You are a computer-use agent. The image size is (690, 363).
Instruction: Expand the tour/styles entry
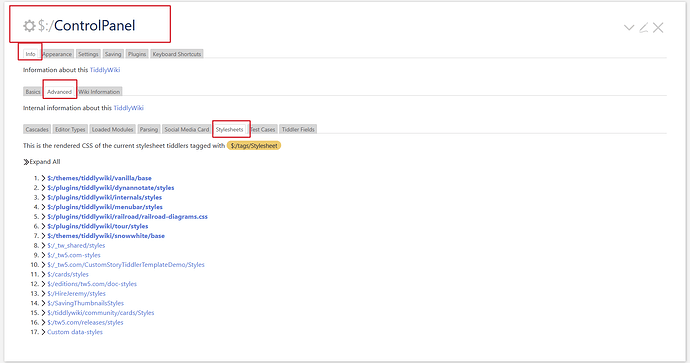coord(44,226)
